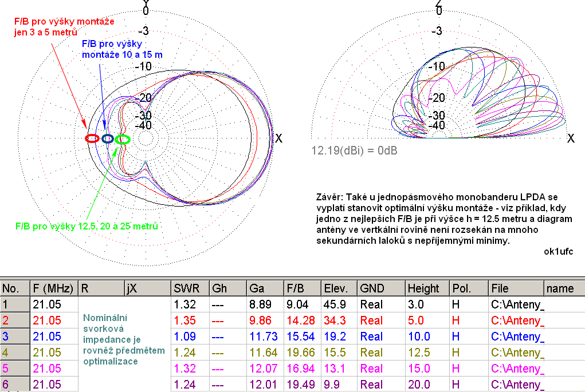Click the green annotation about 12.5, 20 and 25 metres
The height and width of the screenshot is (392, 585).
click(x=87, y=226)
